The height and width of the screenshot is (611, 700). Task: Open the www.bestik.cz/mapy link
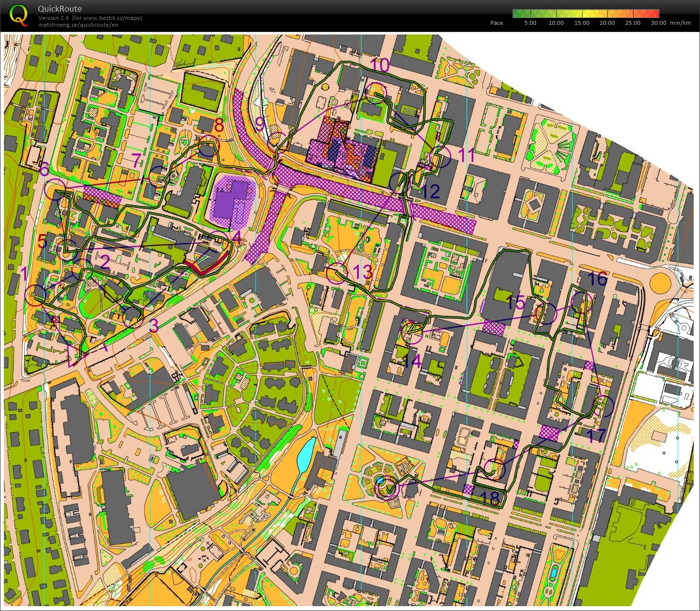[113, 17]
